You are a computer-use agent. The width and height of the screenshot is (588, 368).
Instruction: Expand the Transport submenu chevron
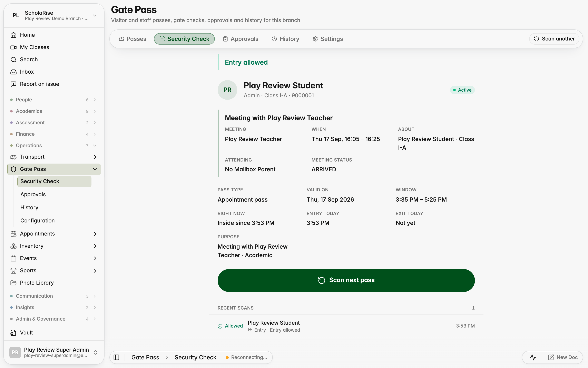click(95, 157)
